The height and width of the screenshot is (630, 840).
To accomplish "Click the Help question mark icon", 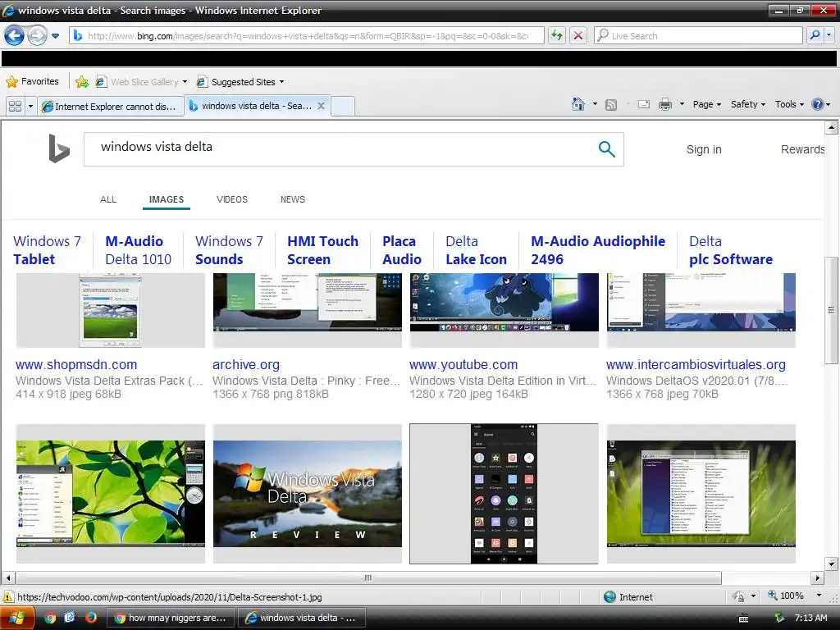I will click(x=818, y=104).
